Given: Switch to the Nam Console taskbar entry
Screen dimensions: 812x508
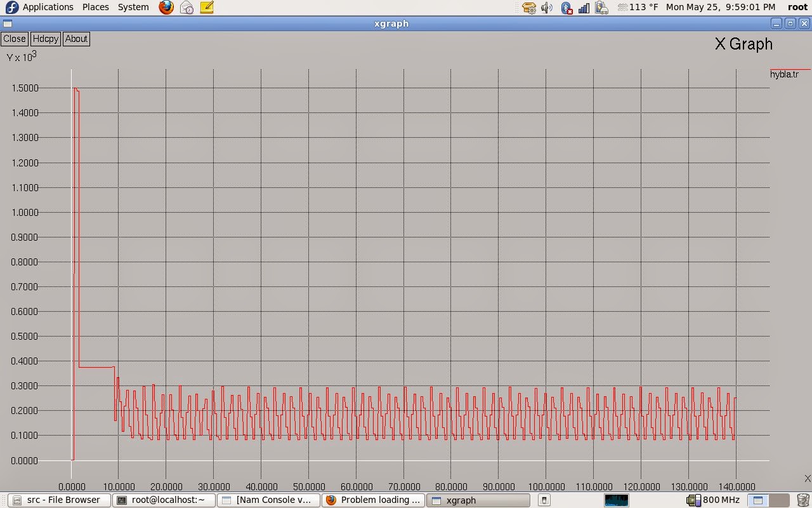Looking at the screenshot, I should pyautogui.click(x=268, y=500).
